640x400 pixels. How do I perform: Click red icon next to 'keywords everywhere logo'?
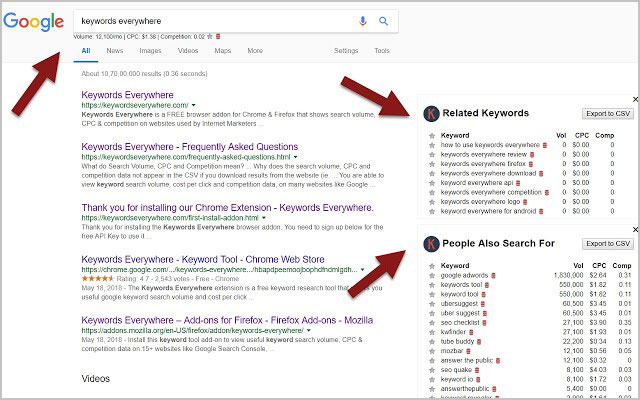pyautogui.click(x=525, y=202)
